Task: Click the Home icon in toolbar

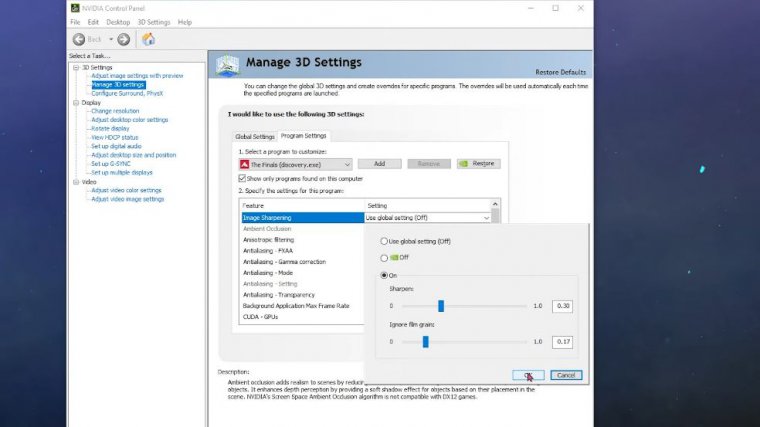Action: tap(149, 39)
